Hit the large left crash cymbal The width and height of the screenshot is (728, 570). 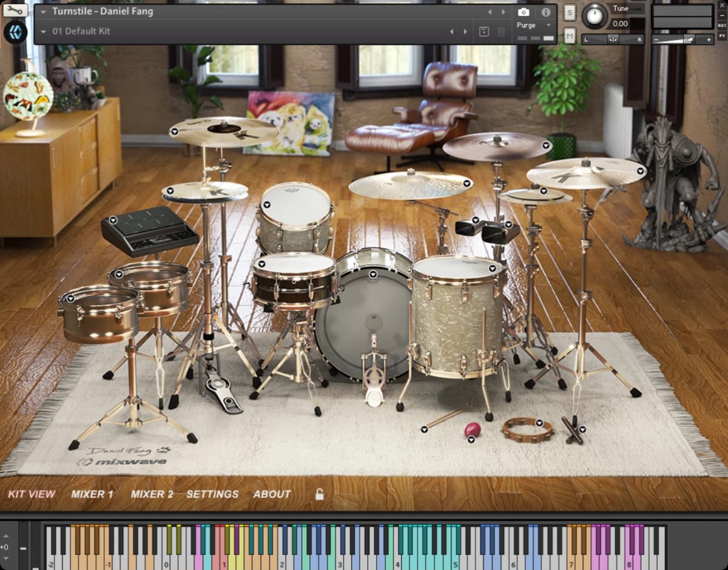(223, 131)
